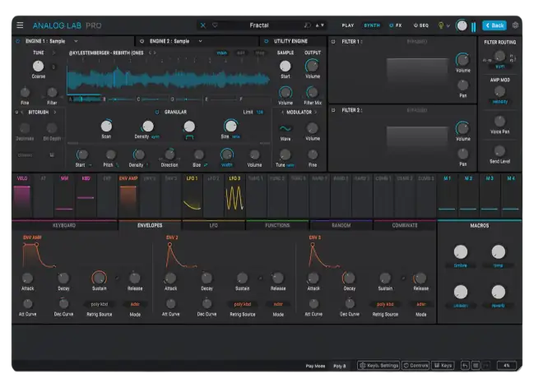Click the sound designer icon beside Fractal

click(307, 25)
